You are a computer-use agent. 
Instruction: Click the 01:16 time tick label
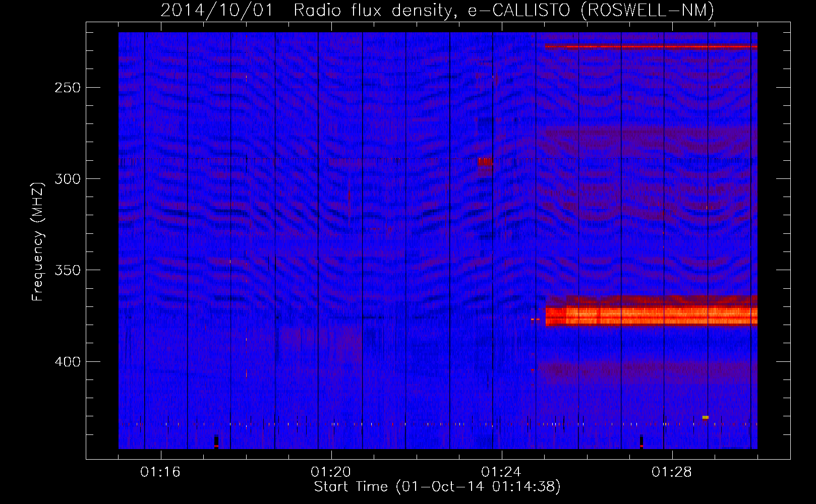click(160, 472)
